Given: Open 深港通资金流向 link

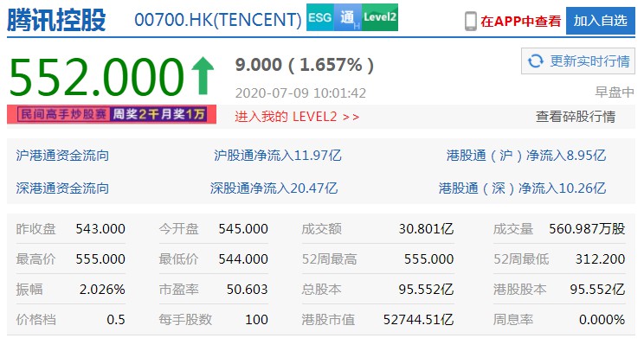Looking at the screenshot, I should (62, 188).
